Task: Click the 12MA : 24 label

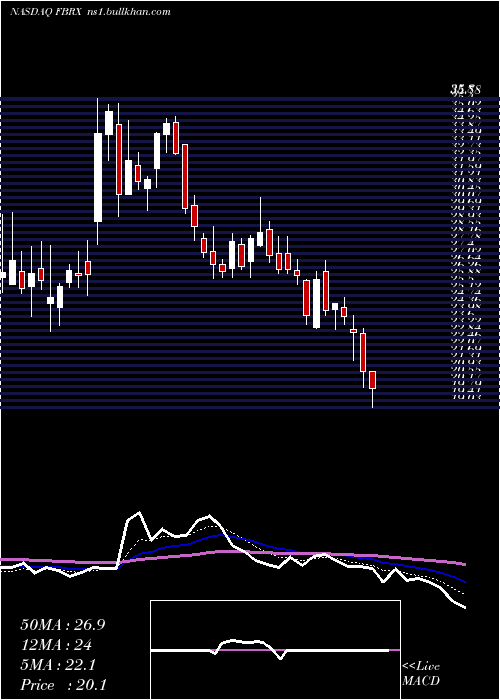Action: (56, 645)
